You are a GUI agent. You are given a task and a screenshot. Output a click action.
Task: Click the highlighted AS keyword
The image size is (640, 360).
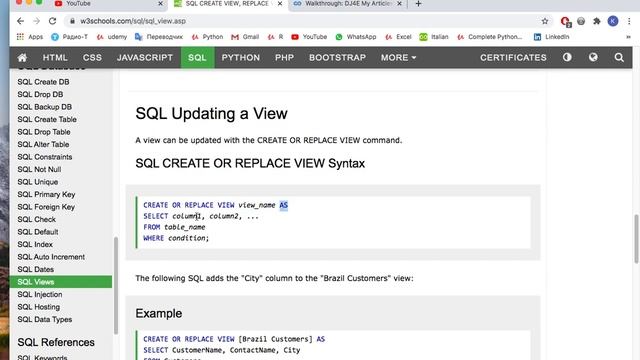click(284, 205)
